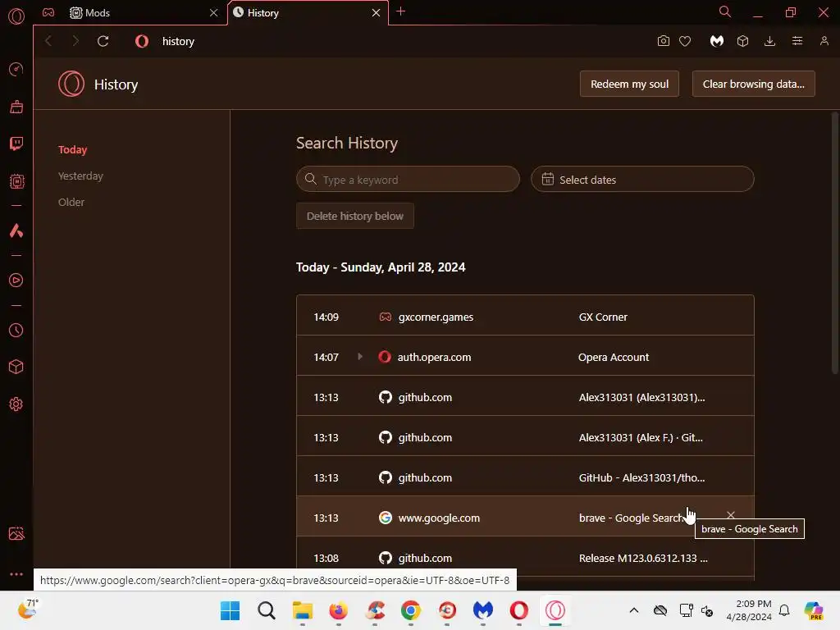This screenshot has height=630, width=840.
Task: Close the History tab
Action: point(376,13)
